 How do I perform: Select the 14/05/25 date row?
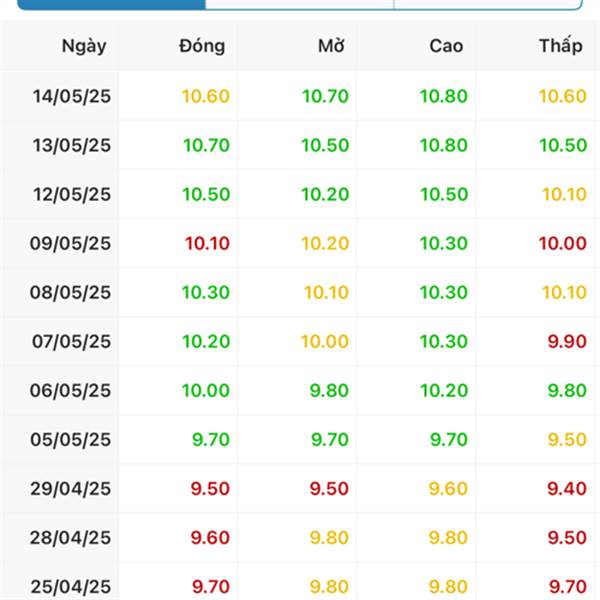click(300, 96)
